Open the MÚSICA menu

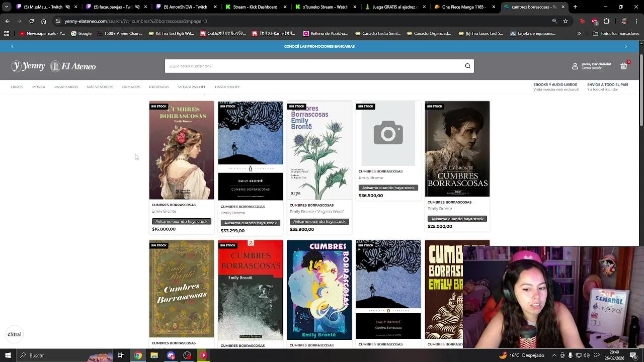click(x=39, y=87)
